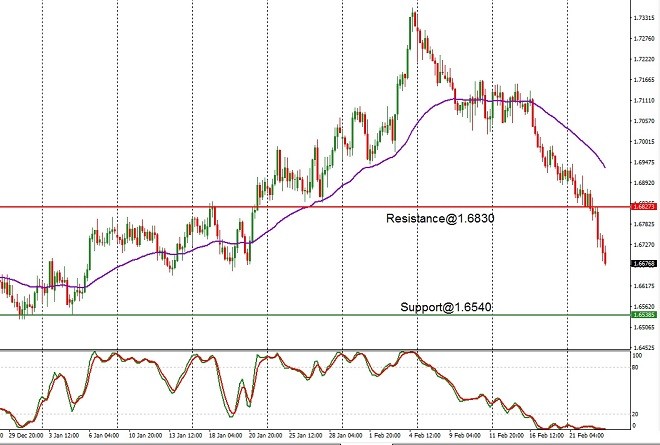
Task: Click the 1.65065 price axis label
Action: (x=644, y=327)
